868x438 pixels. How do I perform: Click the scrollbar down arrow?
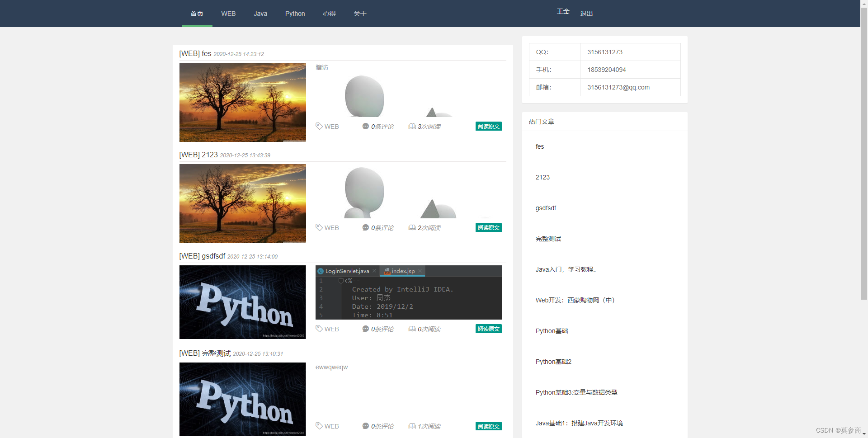click(864, 434)
